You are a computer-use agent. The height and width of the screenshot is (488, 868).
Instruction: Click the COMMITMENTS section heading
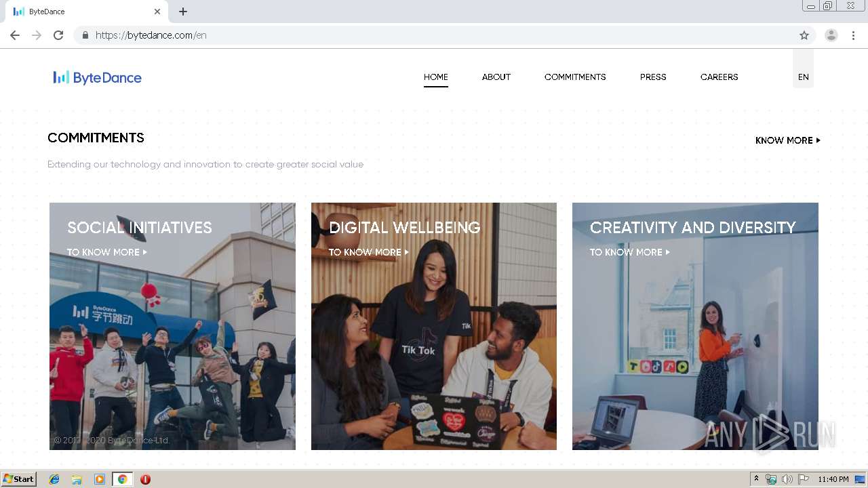pyautogui.click(x=96, y=138)
